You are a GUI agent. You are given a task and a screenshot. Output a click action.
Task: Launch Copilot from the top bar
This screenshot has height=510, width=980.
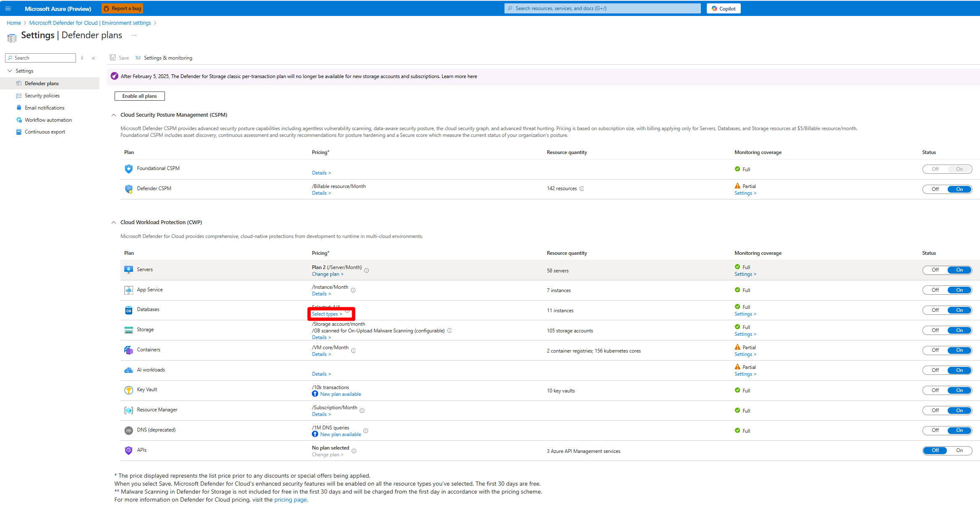(723, 8)
